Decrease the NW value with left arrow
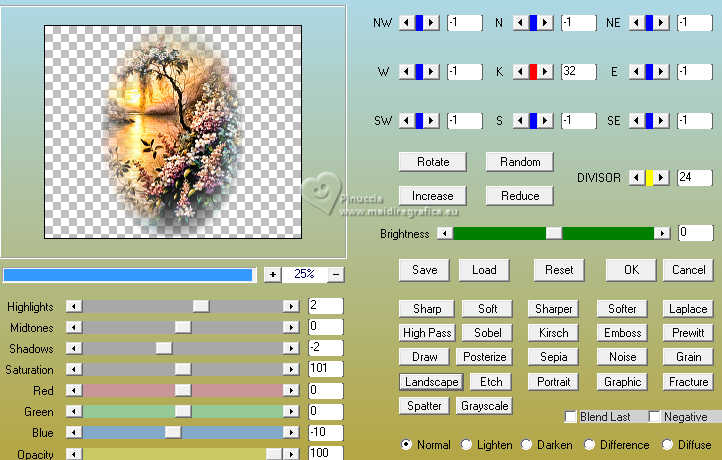This screenshot has height=460, width=722. click(x=406, y=22)
